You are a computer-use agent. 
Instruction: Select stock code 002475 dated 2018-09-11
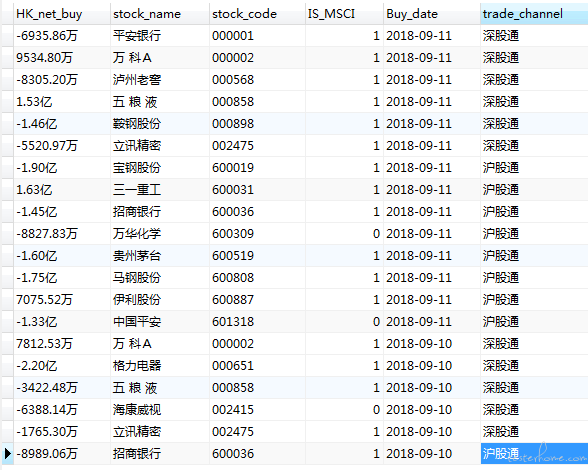point(233,146)
